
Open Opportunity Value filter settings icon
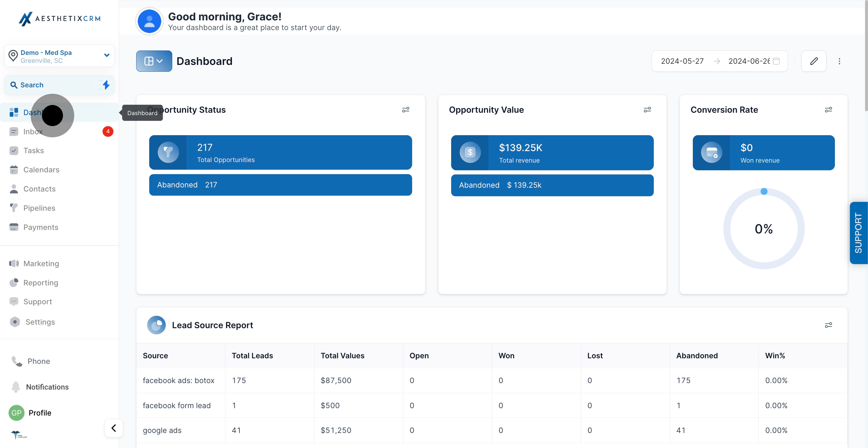[647, 110]
